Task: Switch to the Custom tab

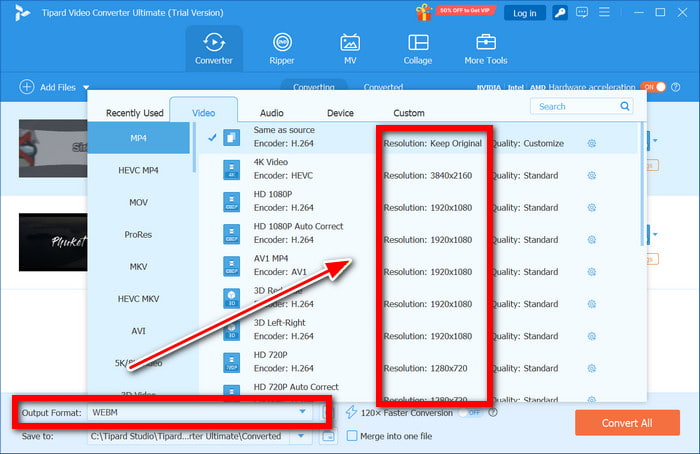Action: tap(408, 113)
